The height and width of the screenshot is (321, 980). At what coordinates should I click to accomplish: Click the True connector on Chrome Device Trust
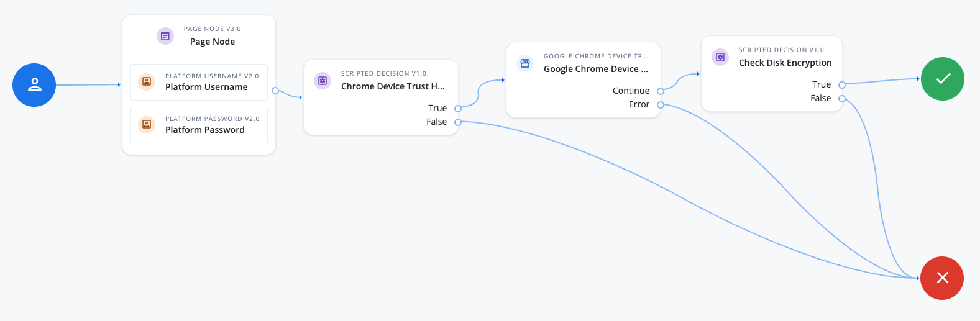coord(458,109)
